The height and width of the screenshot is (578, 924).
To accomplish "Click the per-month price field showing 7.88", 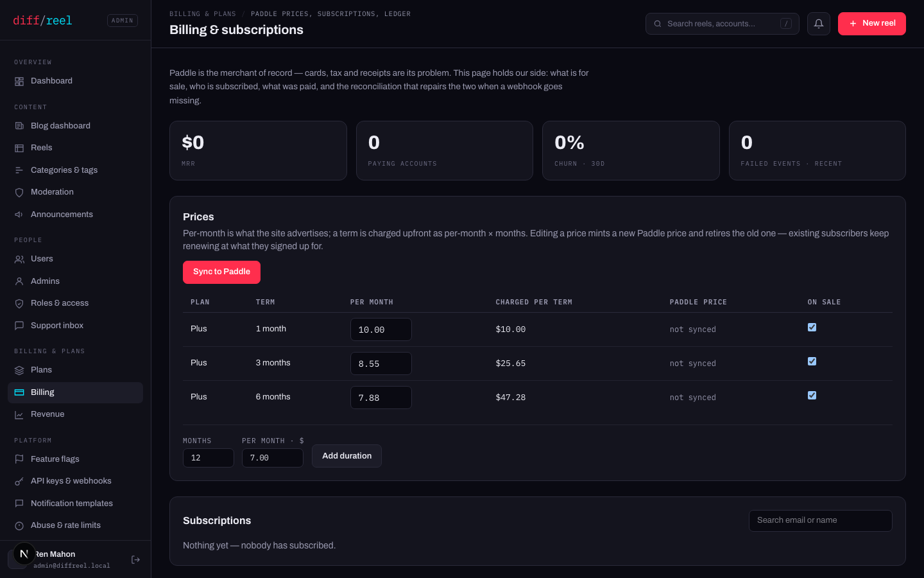I will tap(381, 398).
